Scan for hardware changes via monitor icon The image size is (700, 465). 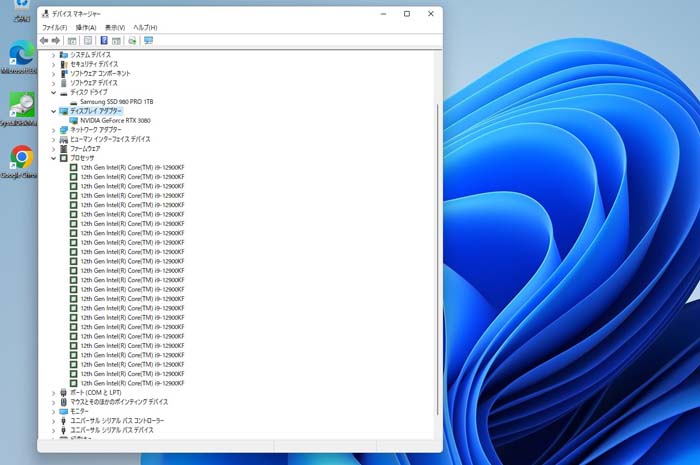[148, 41]
